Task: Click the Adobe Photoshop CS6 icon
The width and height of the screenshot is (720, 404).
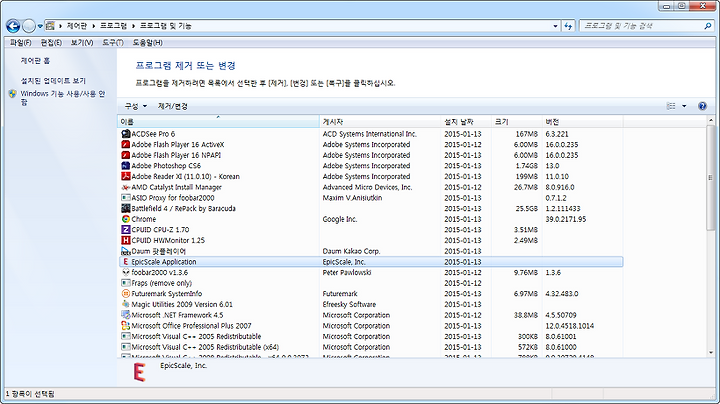Action: click(126, 166)
